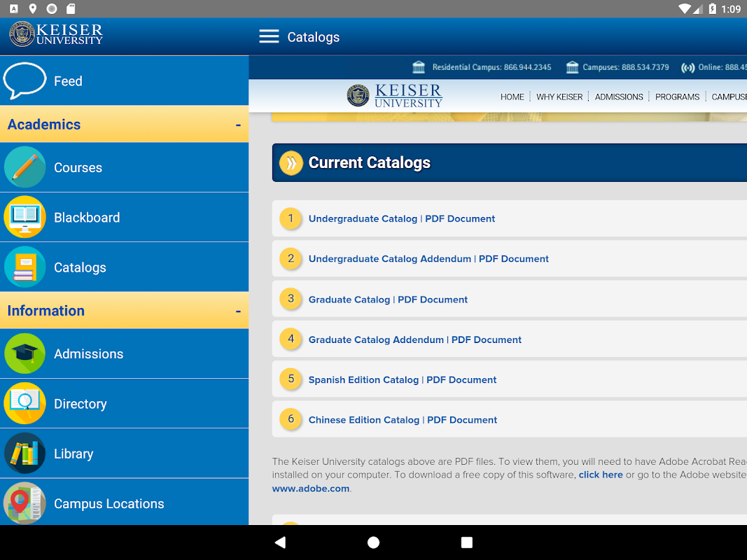This screenshot has height=560, width=747.
Task: Tap the Wi-Fi signal status bar icon
Action: pyautogui.click(x=685, y=8)
